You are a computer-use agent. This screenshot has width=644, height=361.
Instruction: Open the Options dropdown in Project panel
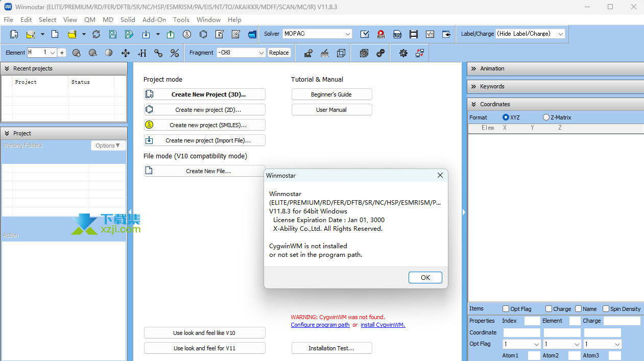pos(108,146)
